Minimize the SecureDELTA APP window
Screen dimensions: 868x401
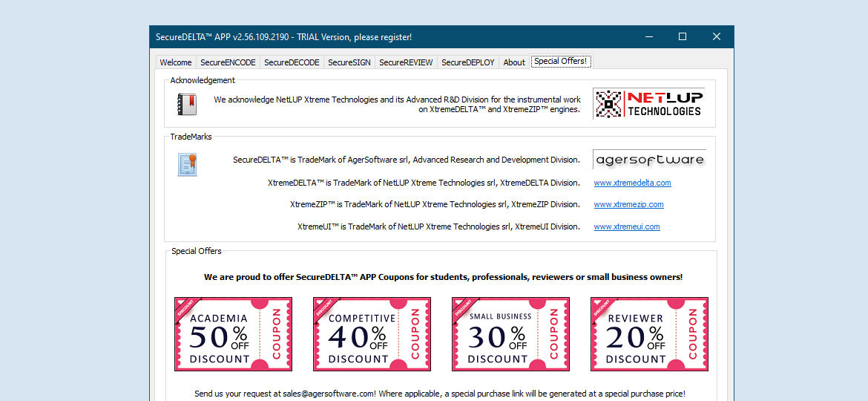(x=649, y=36)
